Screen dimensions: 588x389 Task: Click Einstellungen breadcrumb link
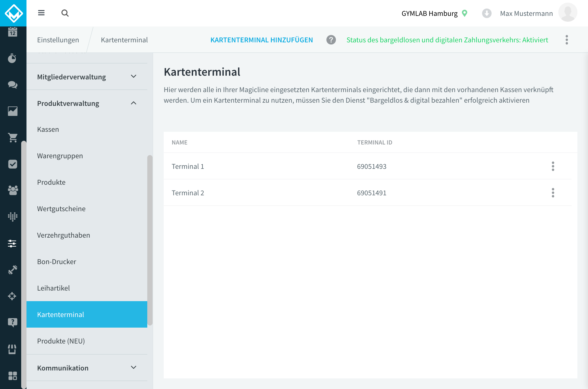pos(58,40)
